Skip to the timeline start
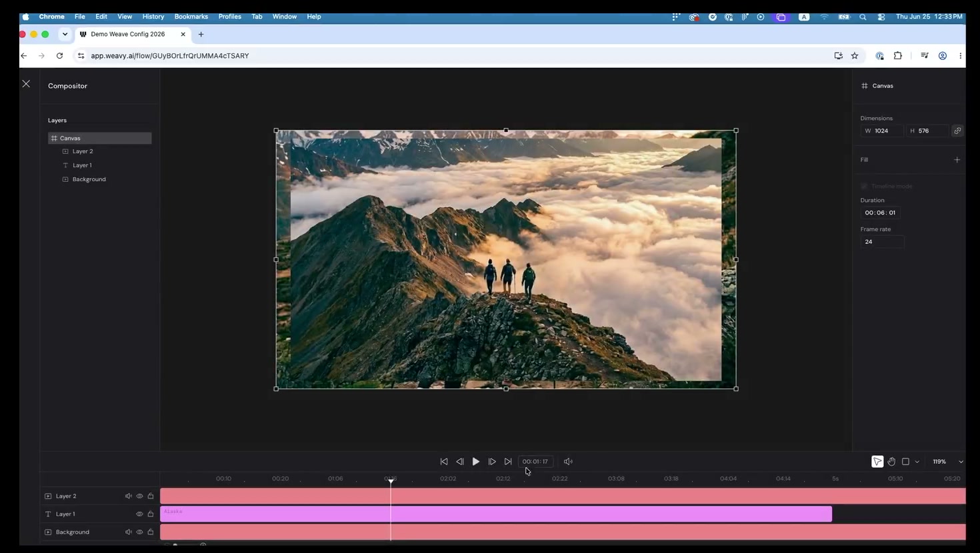Screen dimensions: 980x553 click(x=444, y=461)
